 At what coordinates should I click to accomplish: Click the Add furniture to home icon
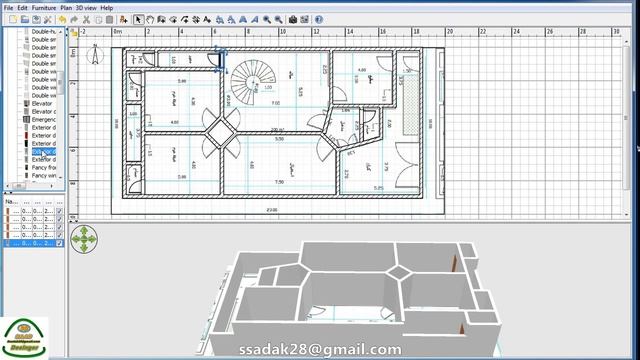pyautogui.click(x=124, y=20)
